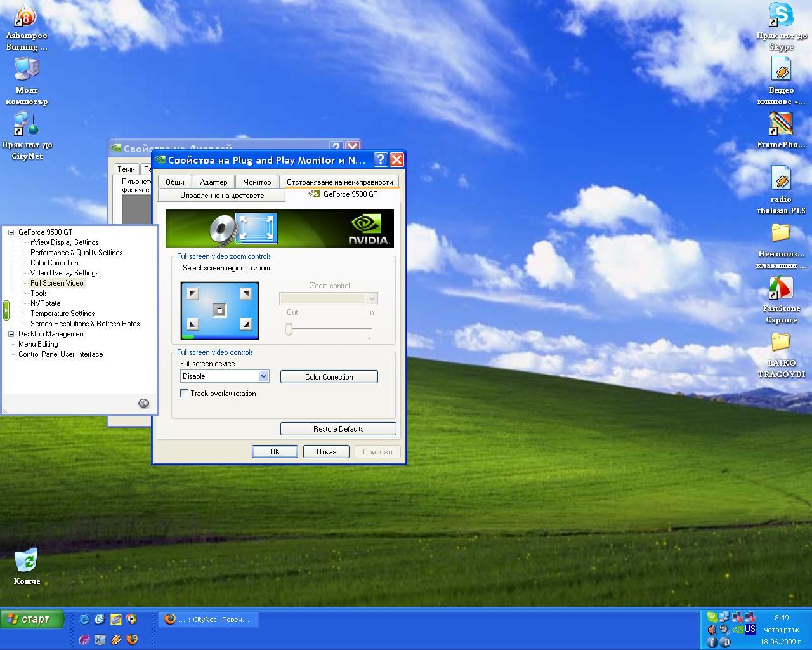Enable Track overlay rotation checkbox

[185, 394]
